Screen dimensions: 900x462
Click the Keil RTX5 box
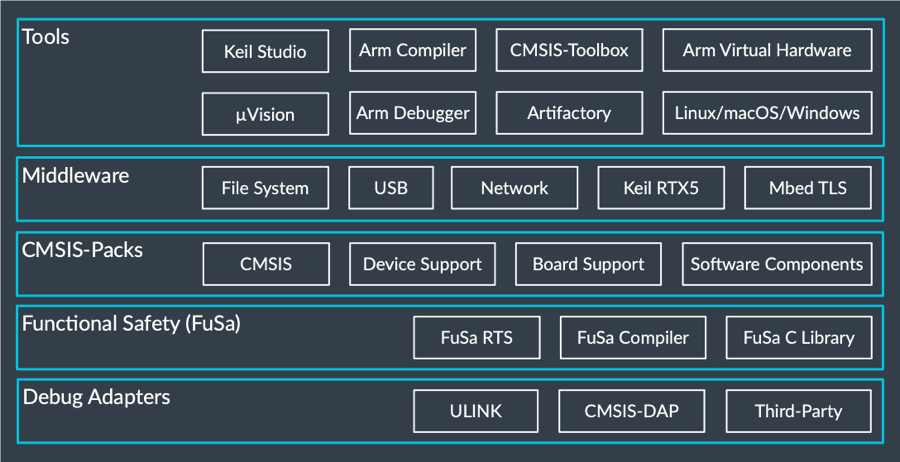661,188
